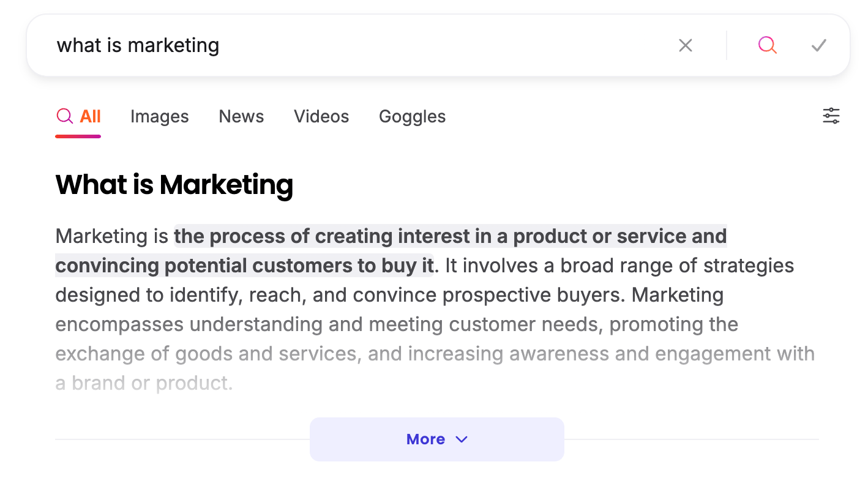Go to the Videos tab
The height and width of the screenshot is (481, 868).
321,116
